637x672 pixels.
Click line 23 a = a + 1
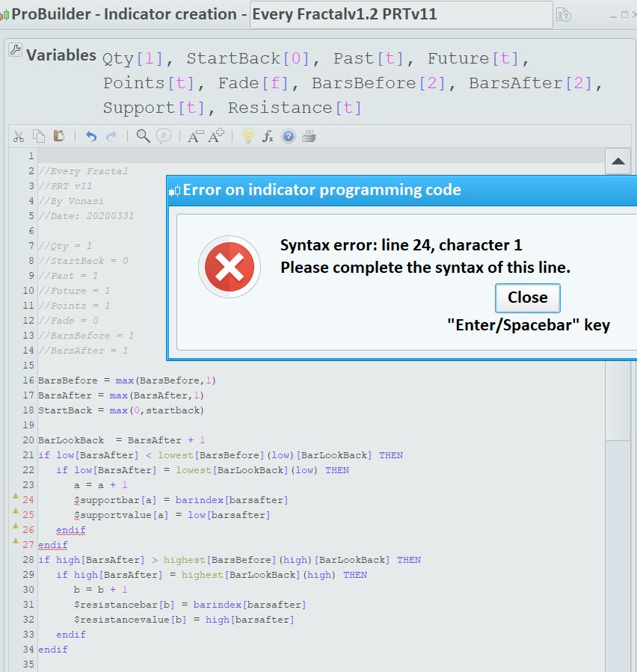click(101, 485)
